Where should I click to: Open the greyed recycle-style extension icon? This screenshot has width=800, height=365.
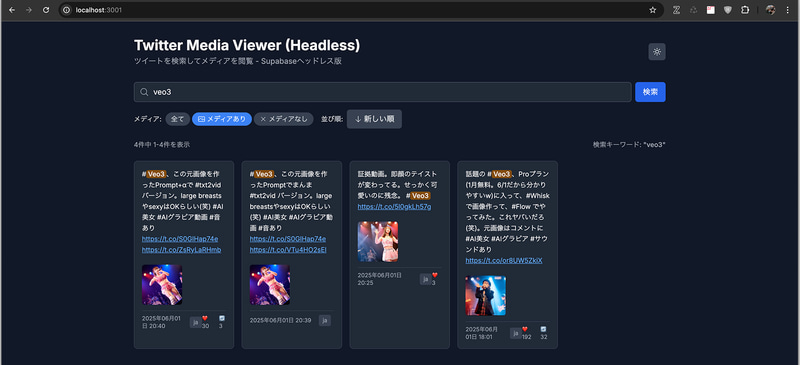point(693,10)
